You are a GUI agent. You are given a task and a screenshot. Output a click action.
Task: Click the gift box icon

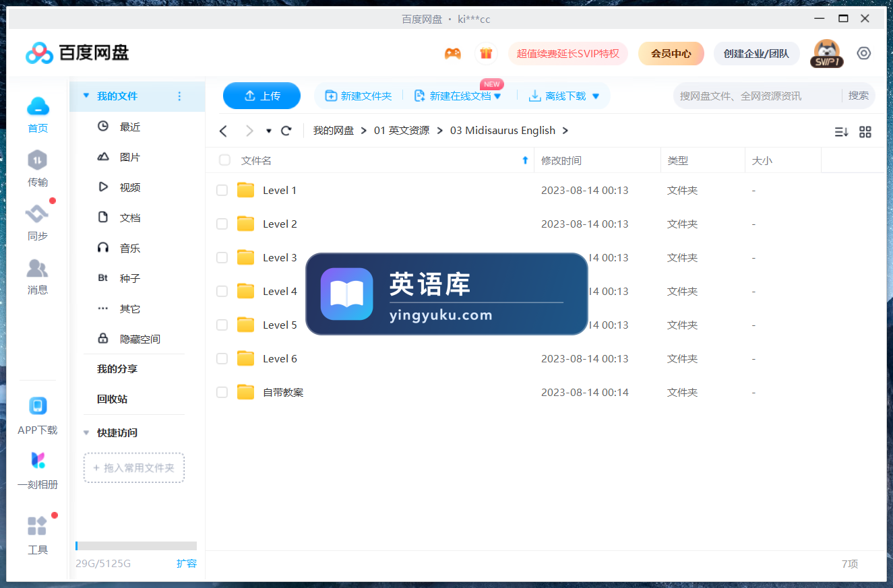[x=486, y=53]
